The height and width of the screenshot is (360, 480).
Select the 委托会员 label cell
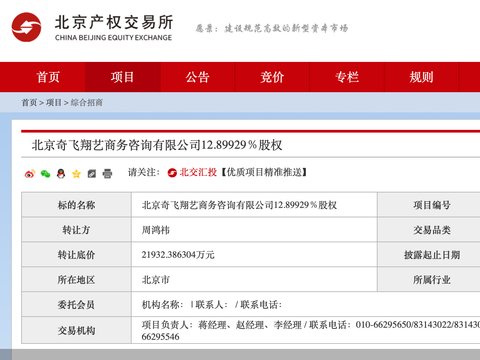click(76, 304)
